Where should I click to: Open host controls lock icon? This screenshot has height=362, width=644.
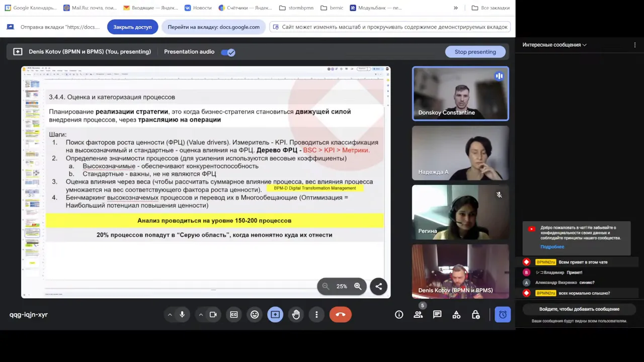475,315
